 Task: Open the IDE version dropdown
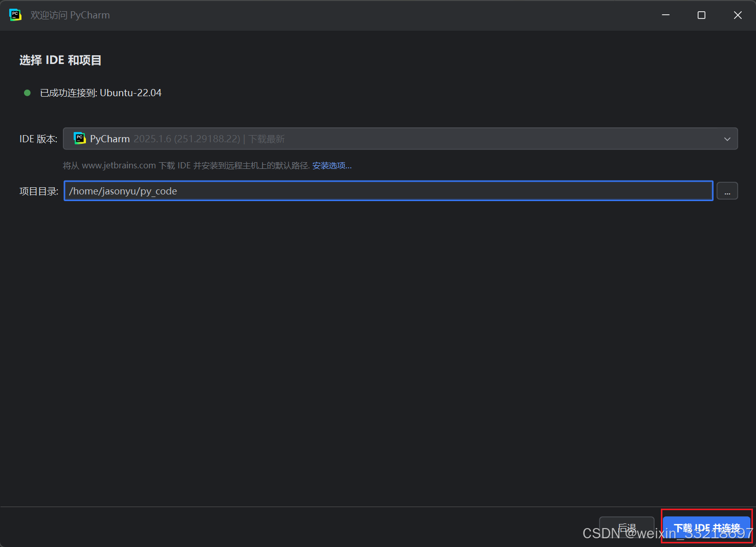[x=400, y=139]
